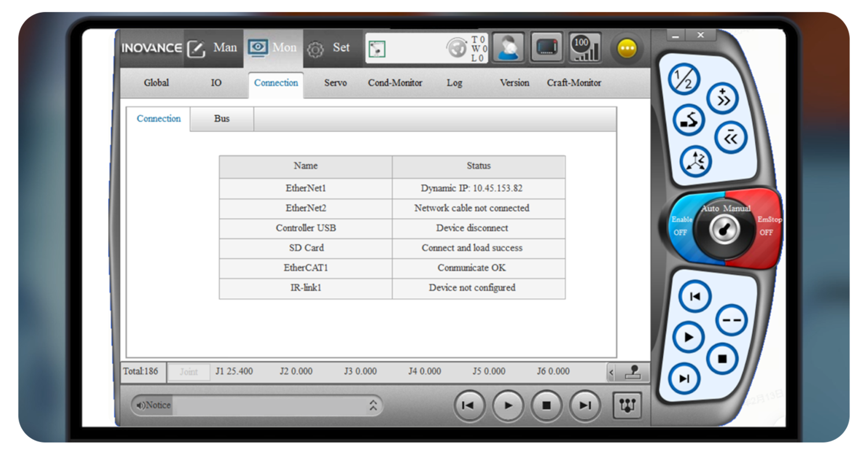Open the Cond-Monitor sub-tab
This screenshot has height=454, width=868.
tap(395, 83)
